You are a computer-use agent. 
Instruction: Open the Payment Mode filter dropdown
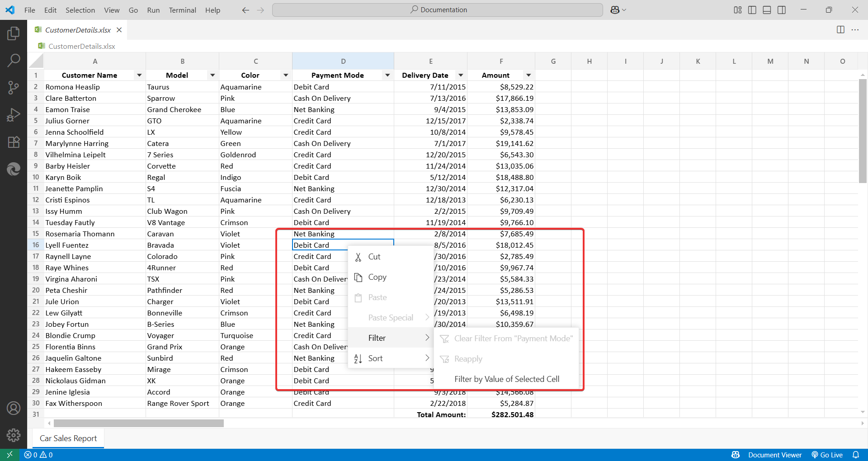[387, 75]
